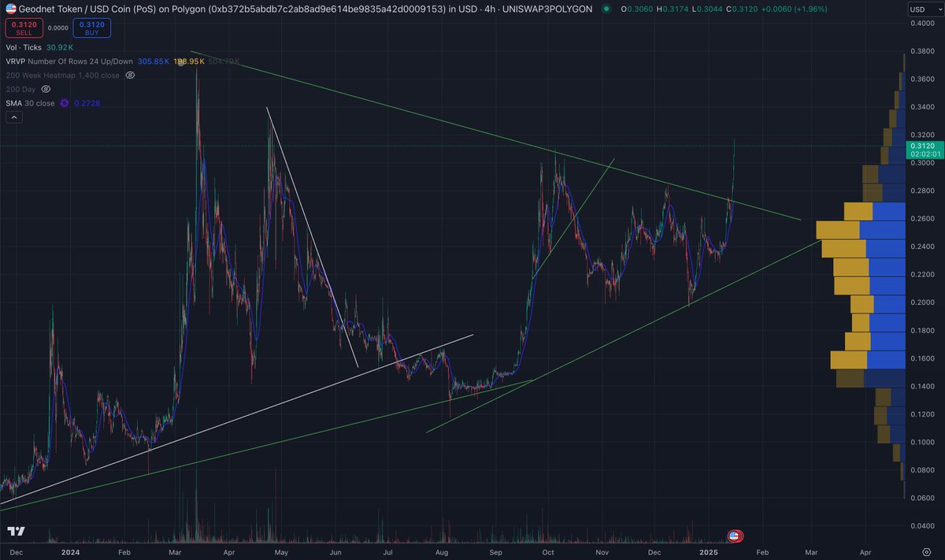Click the Geodnet token flag icon
Viewport: 945px width, 560px height.
tap(11, 9)
